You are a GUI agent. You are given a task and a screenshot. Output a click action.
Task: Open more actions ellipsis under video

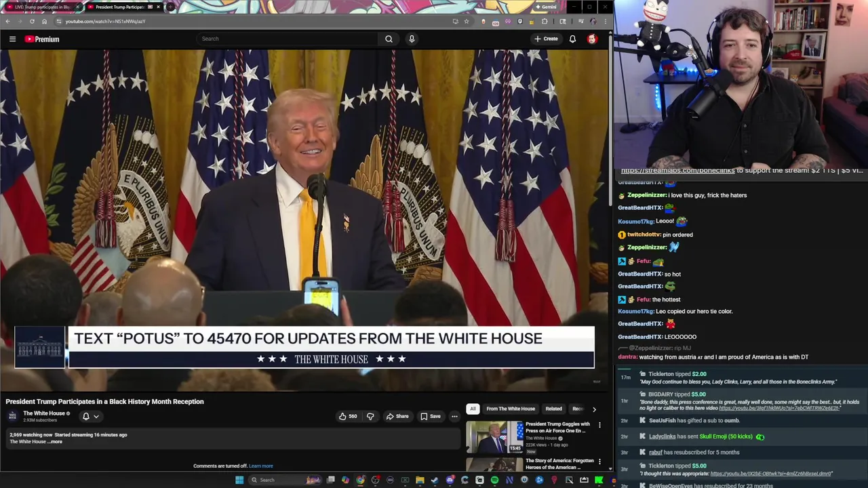point(454,416)
